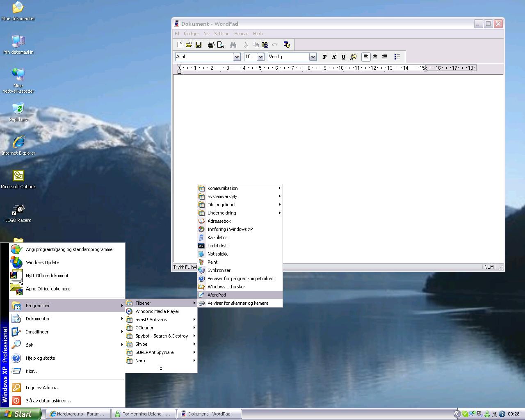
Task: Click the left indent marker on the ruler
Action: [x=179, y=68]
